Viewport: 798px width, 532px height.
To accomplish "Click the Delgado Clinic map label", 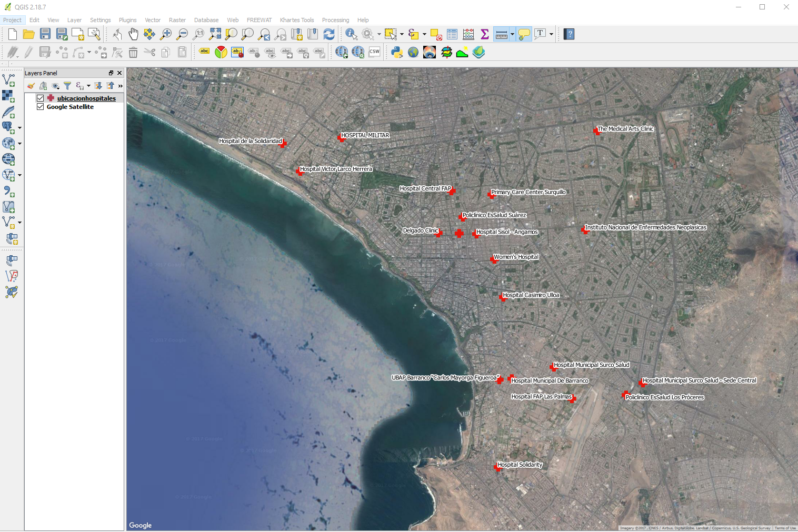I will click(421, 230).
